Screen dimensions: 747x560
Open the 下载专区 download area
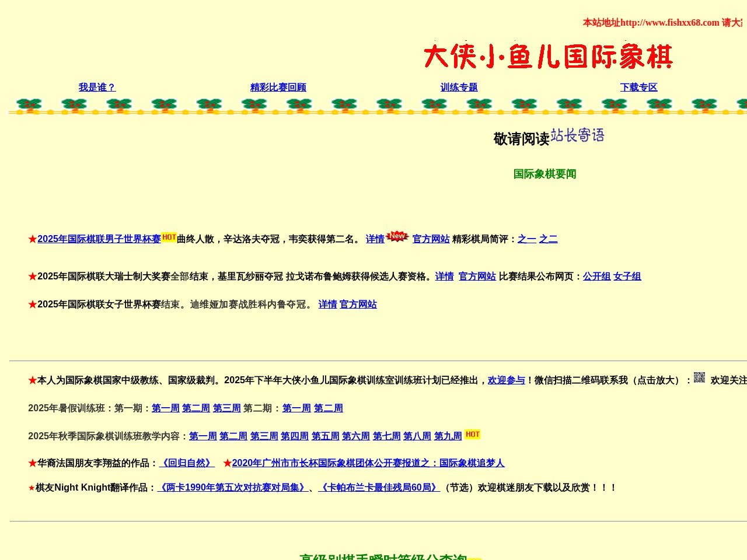(x=638, y=87)
